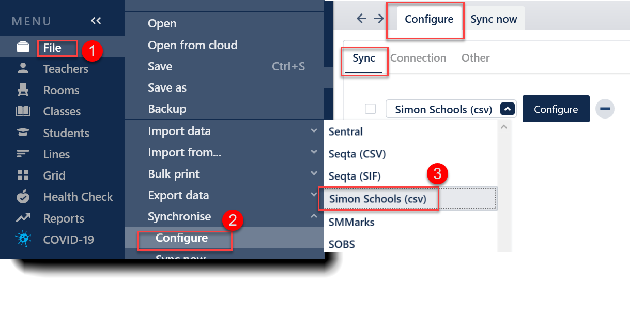Click the dropdown list scroll up arrow
The width and height of the screenshot is (644, 309).
[504, 126]
